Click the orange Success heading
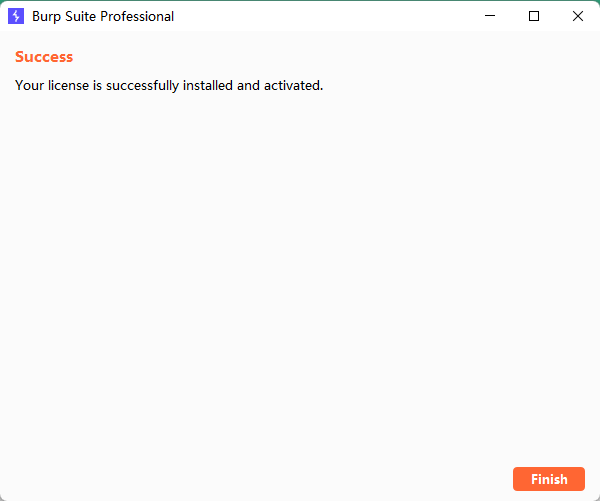Screen dimensions: 600x501 pos(44,57)
